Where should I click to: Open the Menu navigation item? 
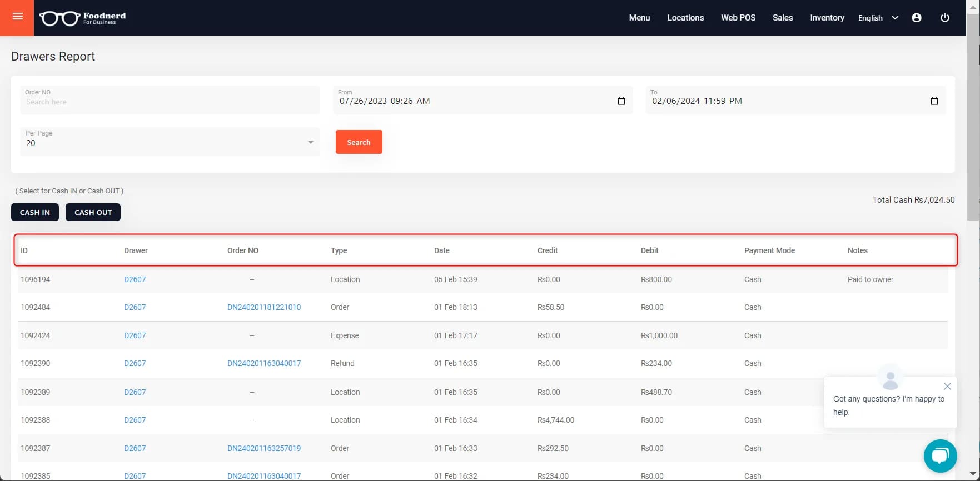(x=639, y=18)
